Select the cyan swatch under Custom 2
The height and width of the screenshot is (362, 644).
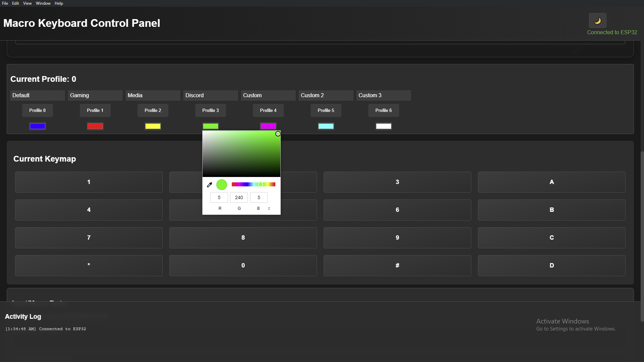[x=326, y=126]
